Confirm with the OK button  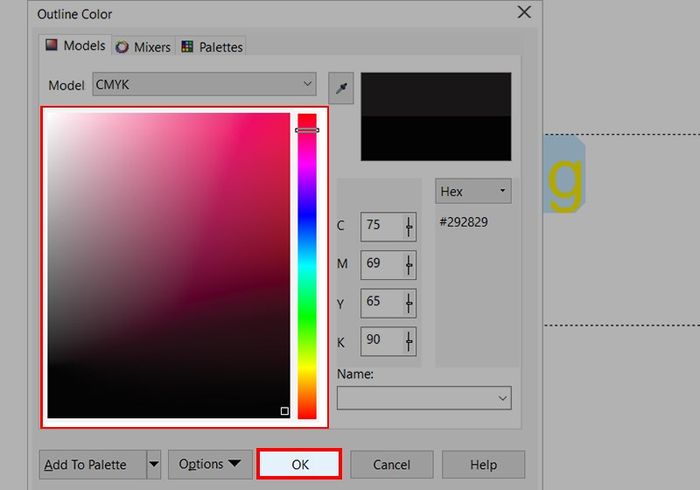[300, 465]
